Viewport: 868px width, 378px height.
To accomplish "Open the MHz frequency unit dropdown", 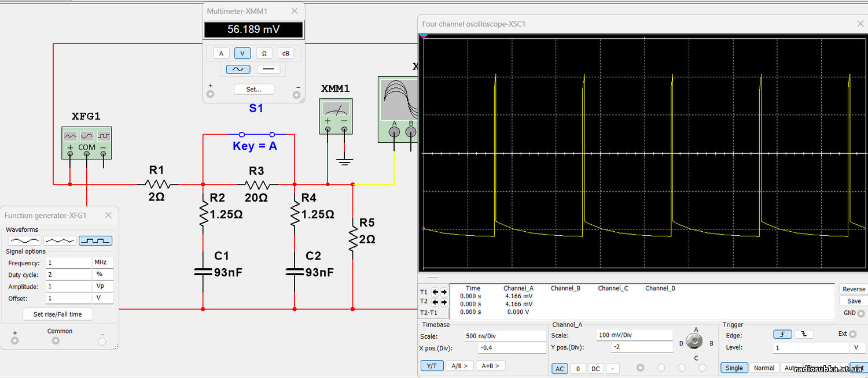I will coord(103,262).
